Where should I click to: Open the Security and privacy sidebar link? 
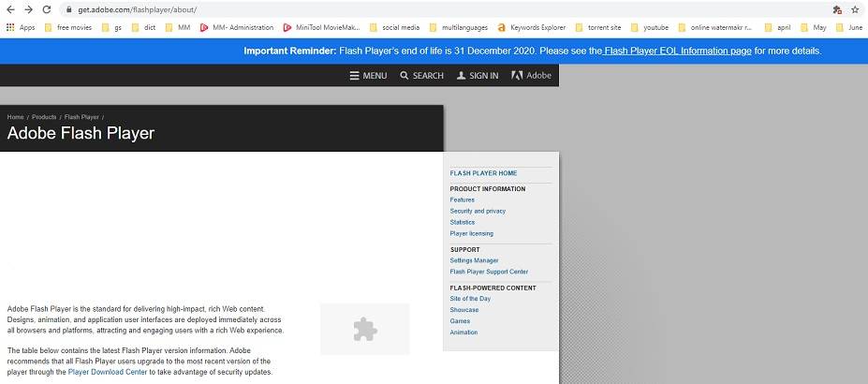pos(478,212)
